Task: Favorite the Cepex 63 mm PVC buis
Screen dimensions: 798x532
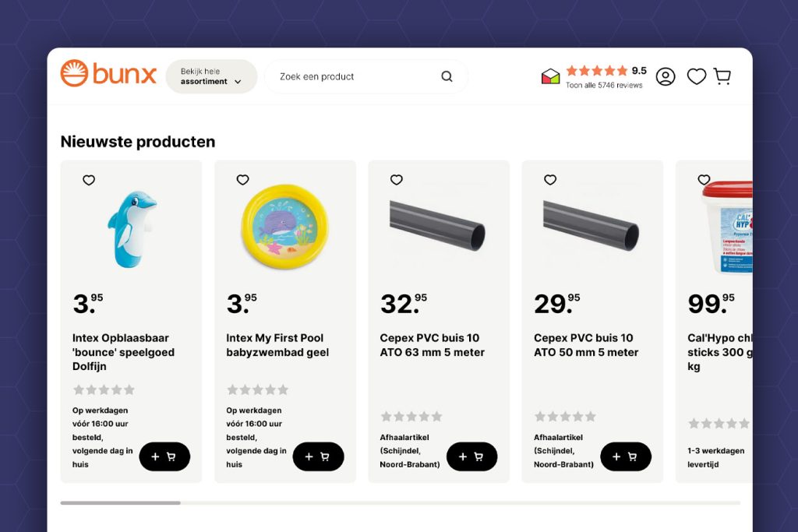Action: [x=396, y=180]
